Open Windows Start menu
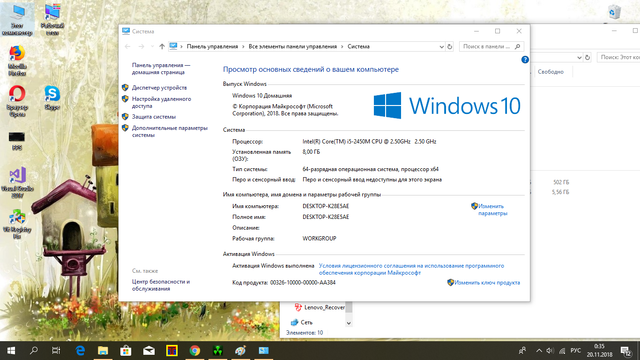Screen dimensions: 640x360 pos(11,351)
